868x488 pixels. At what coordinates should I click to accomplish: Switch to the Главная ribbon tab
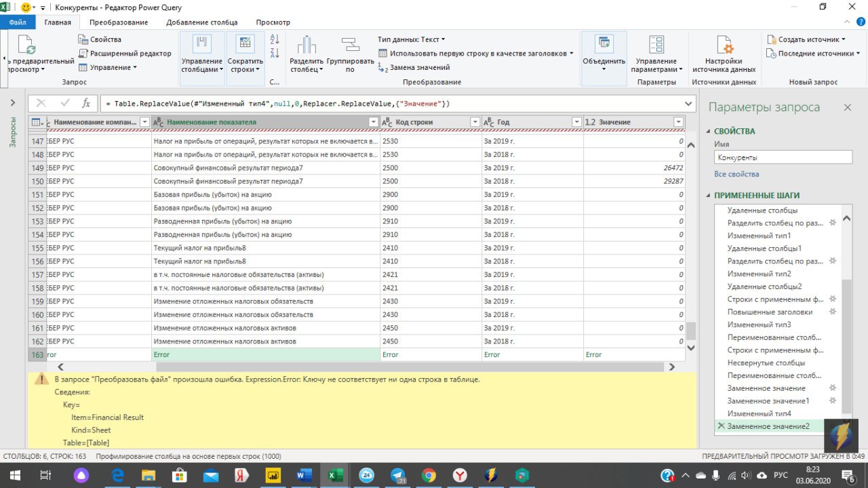pos(58,22)
